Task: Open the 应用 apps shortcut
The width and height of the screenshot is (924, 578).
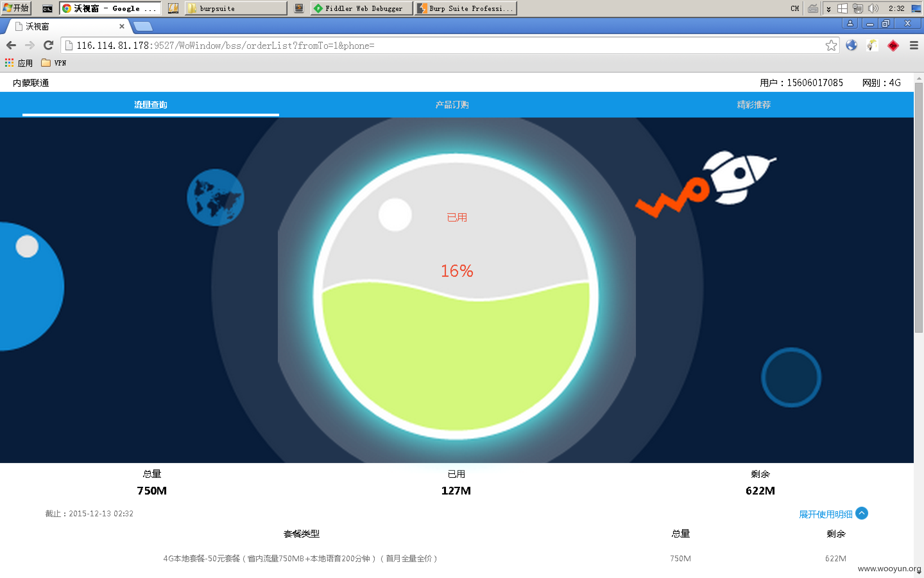Action: click(19, 63)
